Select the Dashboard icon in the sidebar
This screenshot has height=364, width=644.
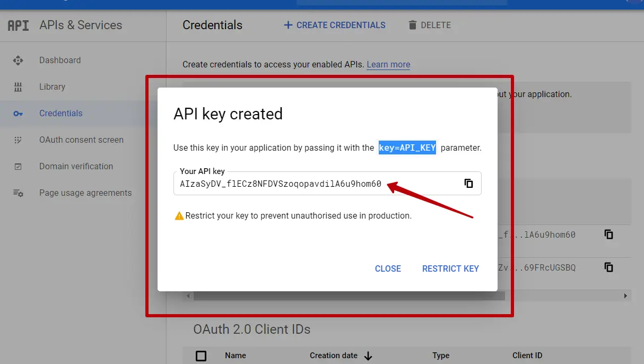tap(18, 60)
